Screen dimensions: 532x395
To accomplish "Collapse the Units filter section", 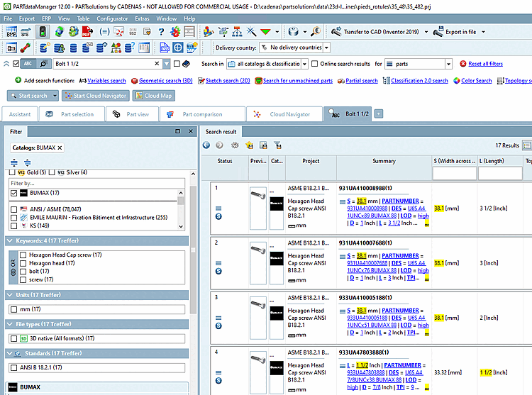I will (x=9, y=295).
